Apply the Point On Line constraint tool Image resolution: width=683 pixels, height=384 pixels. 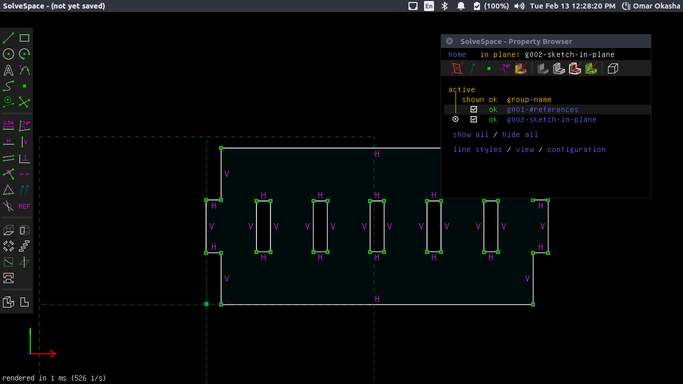tap(8, 174)
